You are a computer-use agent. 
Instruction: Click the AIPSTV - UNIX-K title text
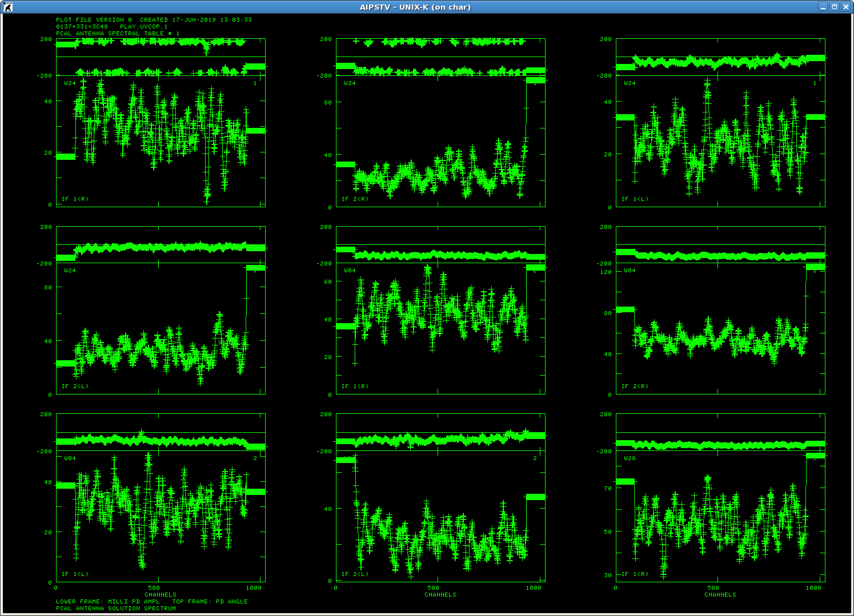[x=415, y=7]
